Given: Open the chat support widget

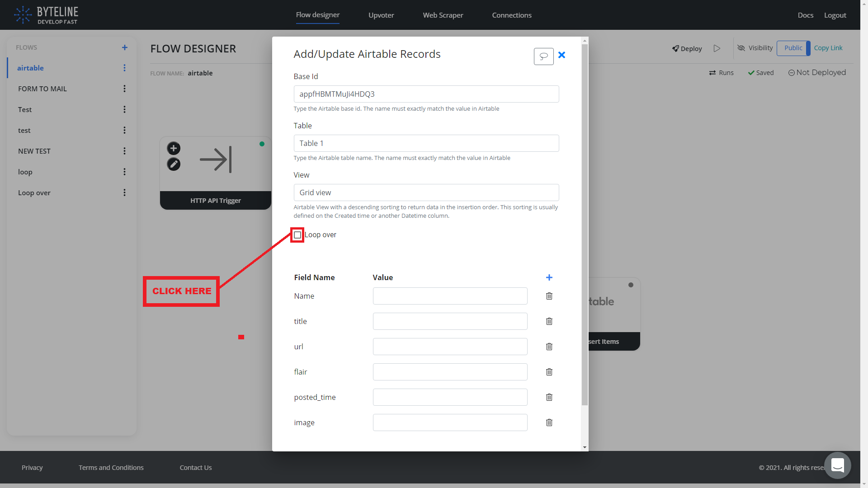Looking at the screenshot, I should pos(838,465).
